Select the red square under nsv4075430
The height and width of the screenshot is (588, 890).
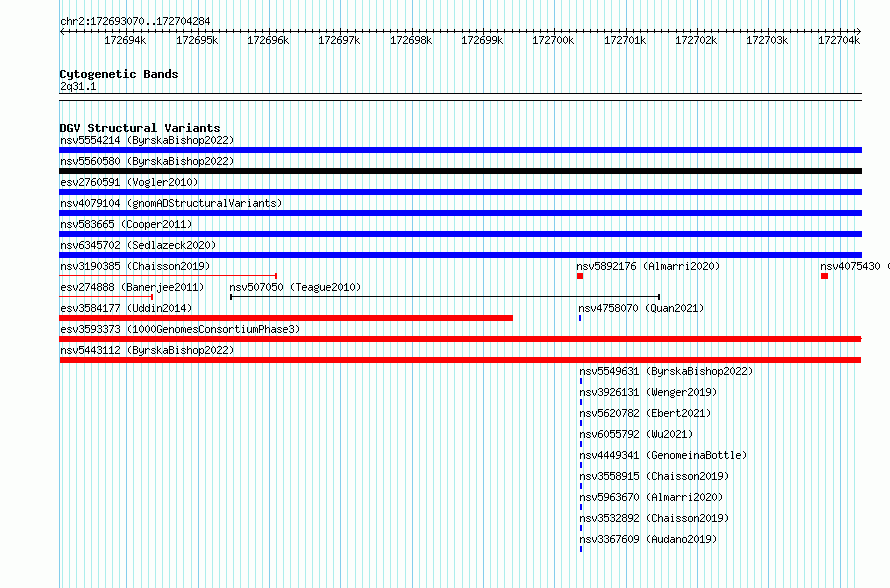(x=824, y=276)
